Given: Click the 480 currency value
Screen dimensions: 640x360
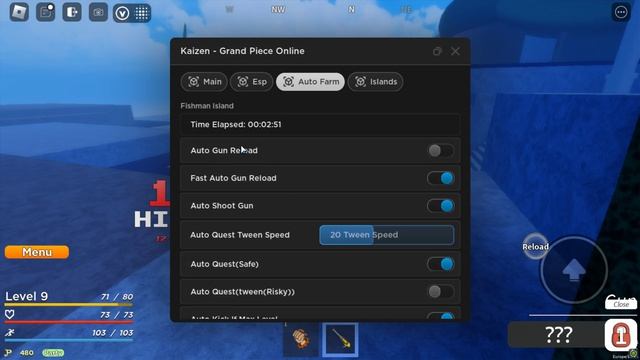Looking at the screenshot, I should pyautogui.click(x=27, y=353).
